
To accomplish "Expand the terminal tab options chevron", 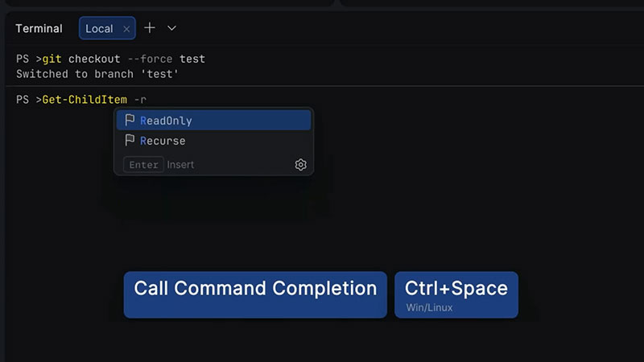I will point(171,28).
